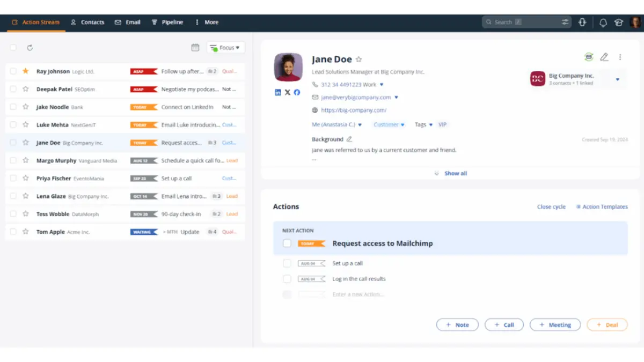Image resolution: width=644 pixels, height=362 pixels.
Task: Refresh the Action Stream list
Action: (x=31, y=47)
